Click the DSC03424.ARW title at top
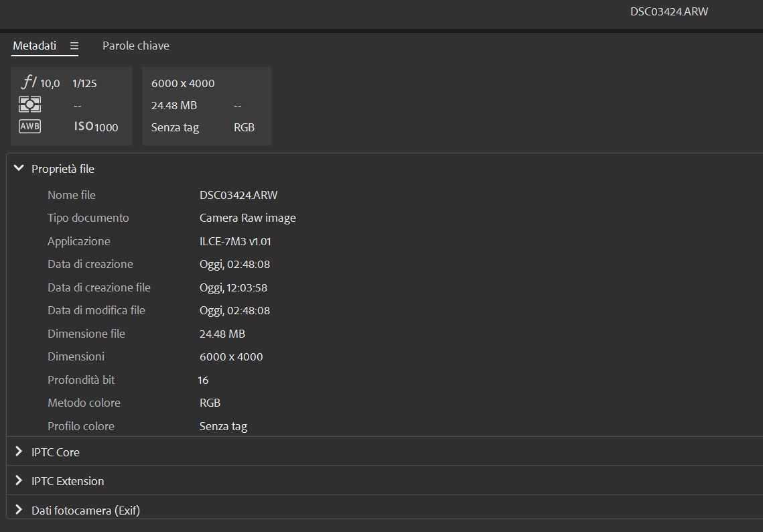 [x=669, y=11]
